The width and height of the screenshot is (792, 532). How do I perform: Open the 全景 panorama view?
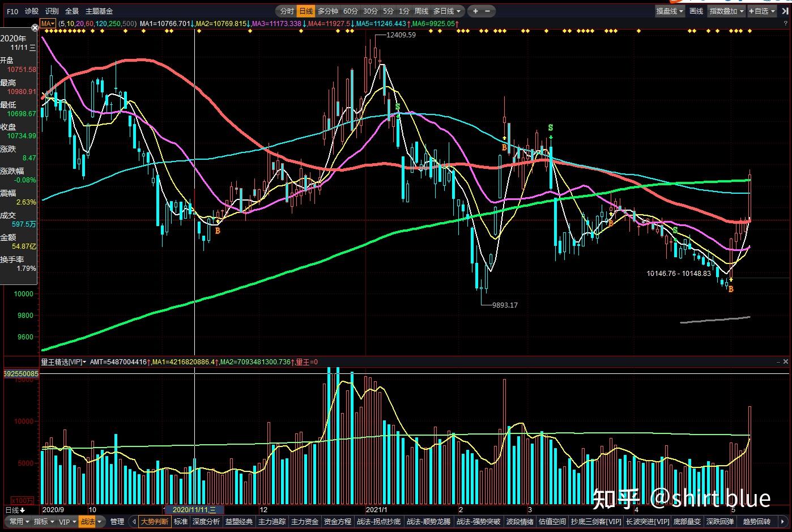point(72,11)
